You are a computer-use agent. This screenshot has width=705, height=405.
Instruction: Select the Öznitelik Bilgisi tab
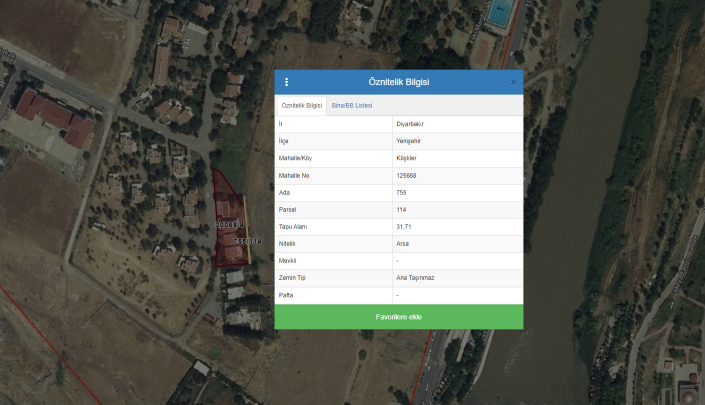pos(301,105)
